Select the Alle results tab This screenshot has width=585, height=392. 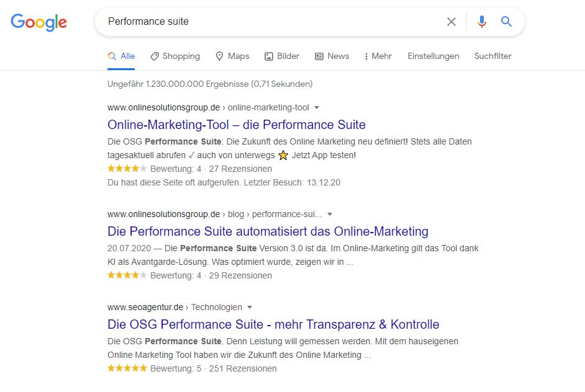tap(121, 56)
